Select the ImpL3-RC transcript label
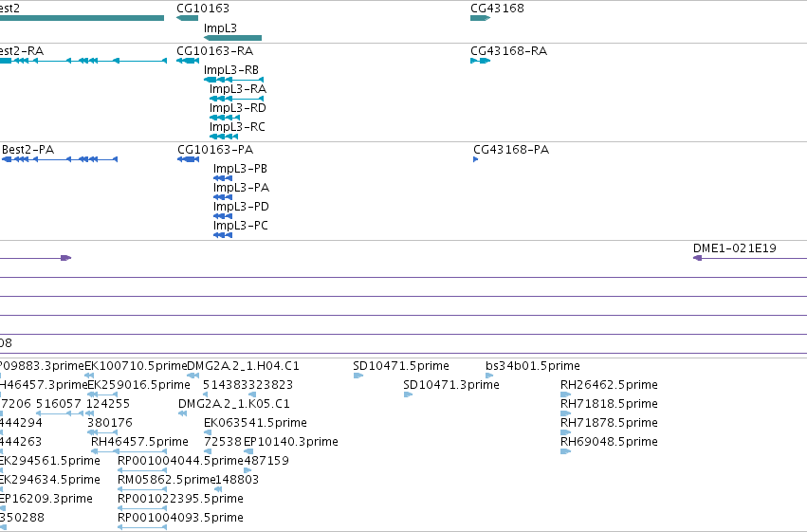The image size is (807, 532). coord(237,127)
